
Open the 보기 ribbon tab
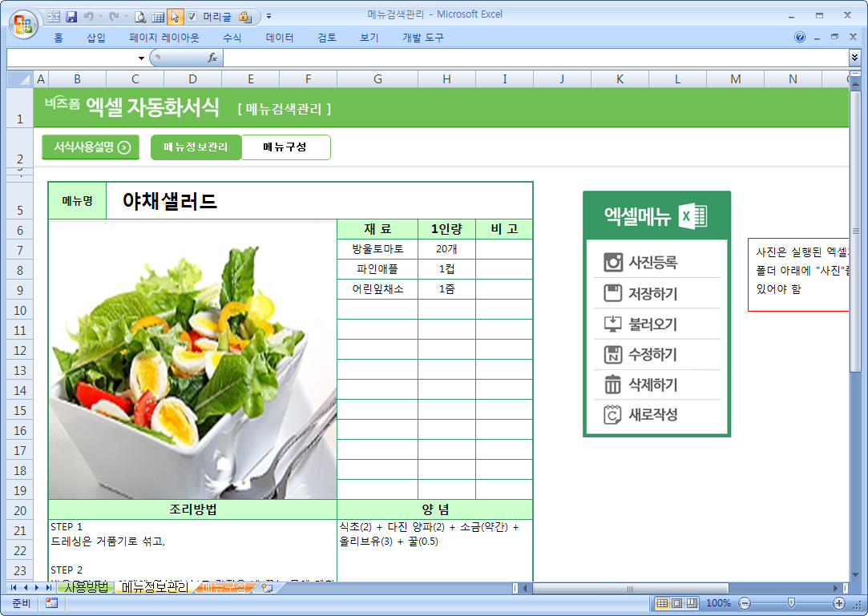point(369,38)
